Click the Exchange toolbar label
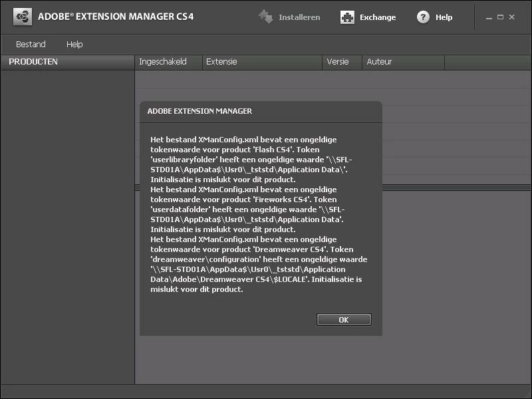 [378, 17]
